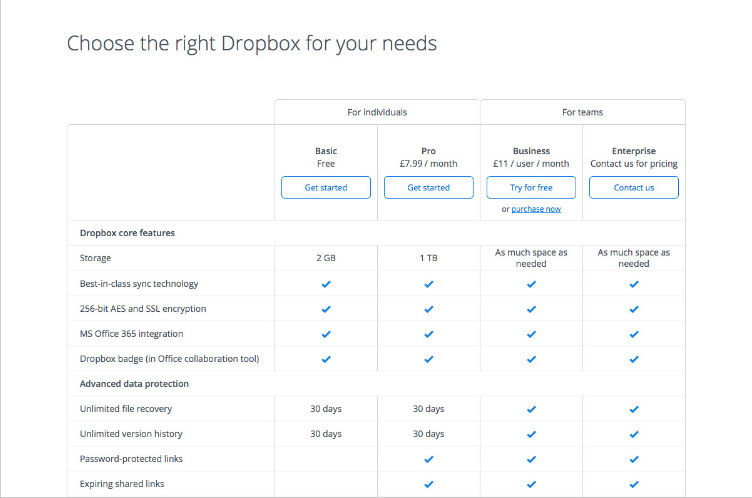752x498 pixels.
Task: Click the Pro AES encryption checkmark
Action: [x=429, y=309]
